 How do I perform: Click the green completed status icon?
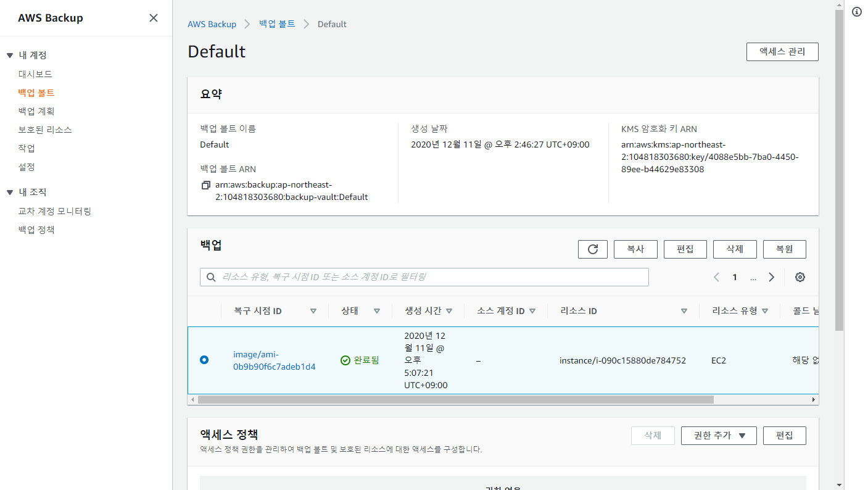(345, 360)
